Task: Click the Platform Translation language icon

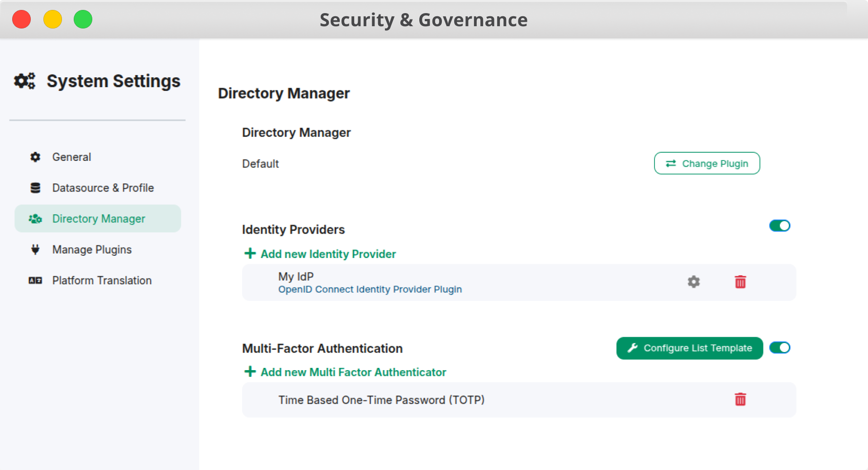Action: (x=35, y=281)
